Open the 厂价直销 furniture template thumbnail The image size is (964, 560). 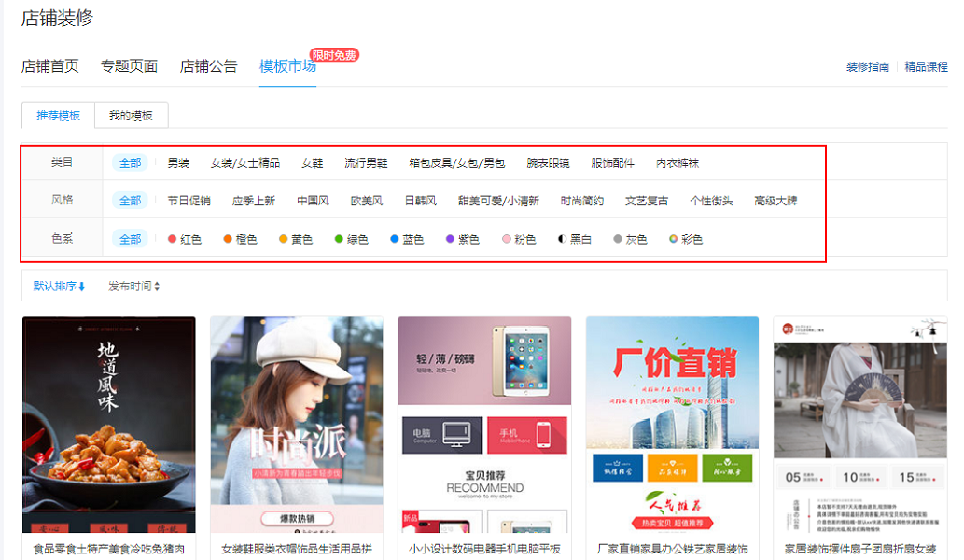[673, 425]
